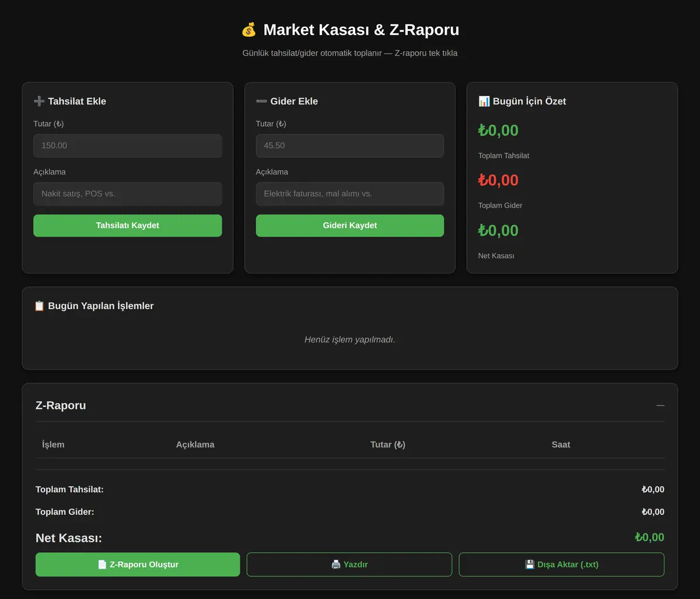Click the 'Market Kasası & Z-Raporu' page title
The height and width of the screenshot is (599, 700).
pyautogui.click(x=361, y=30)
